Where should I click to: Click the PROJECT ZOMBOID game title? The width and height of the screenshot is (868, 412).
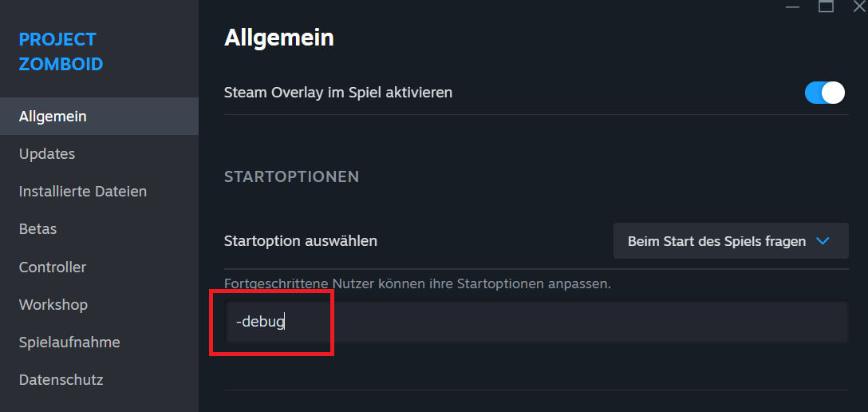pos(61,52)
